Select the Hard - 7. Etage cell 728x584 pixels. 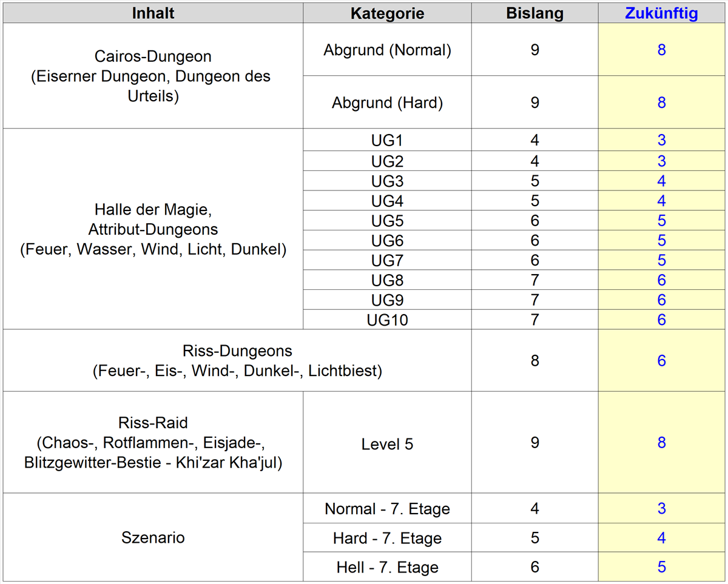(387, 538)
